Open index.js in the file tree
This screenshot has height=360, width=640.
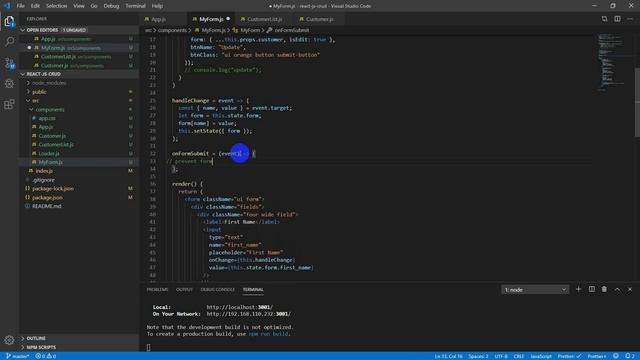(44, 171)
